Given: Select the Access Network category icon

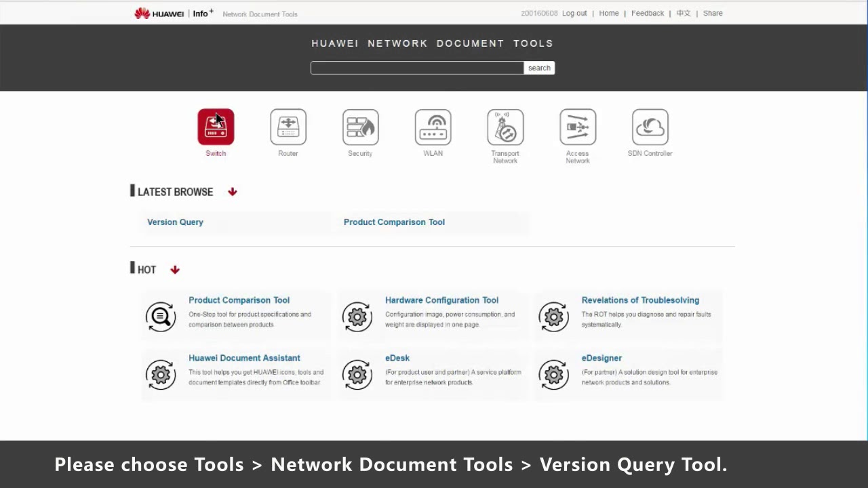Looking at the screenshot, I should point(578,127).
